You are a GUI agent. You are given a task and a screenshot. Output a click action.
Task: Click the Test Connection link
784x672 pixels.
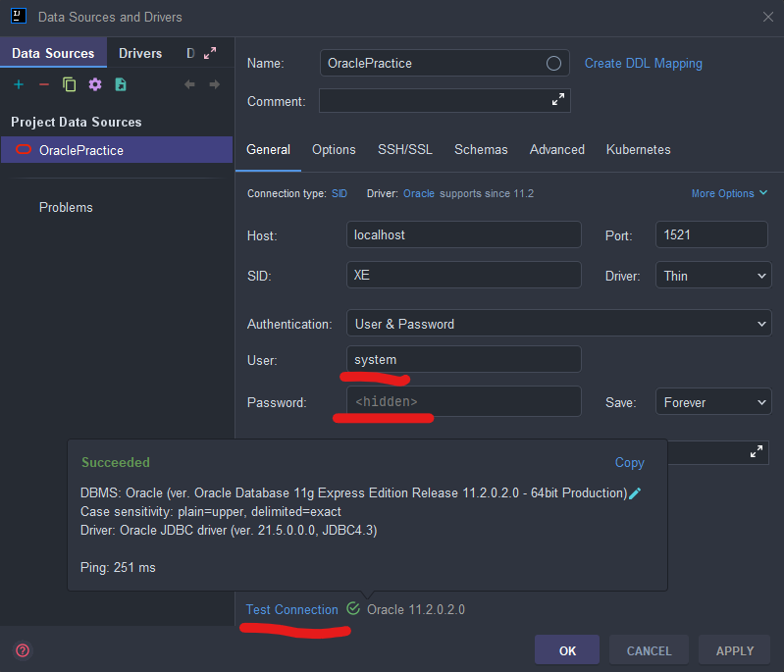(x=292, y=609)
